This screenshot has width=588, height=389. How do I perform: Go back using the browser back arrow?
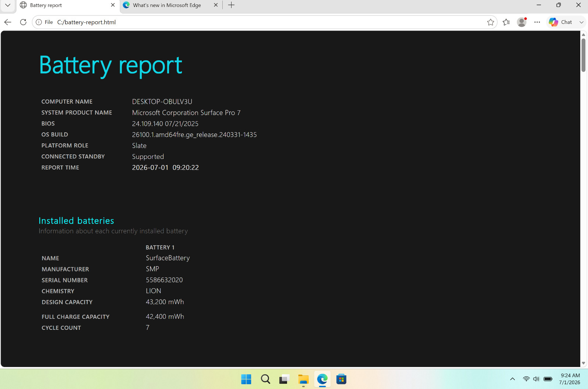[x=8, y=22]
